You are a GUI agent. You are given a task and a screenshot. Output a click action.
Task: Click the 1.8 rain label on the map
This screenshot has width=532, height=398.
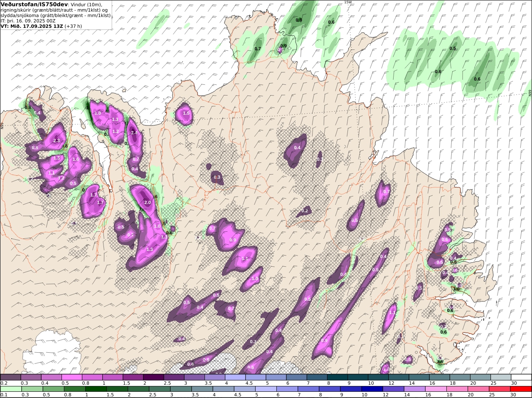click(x=65, y=146)
